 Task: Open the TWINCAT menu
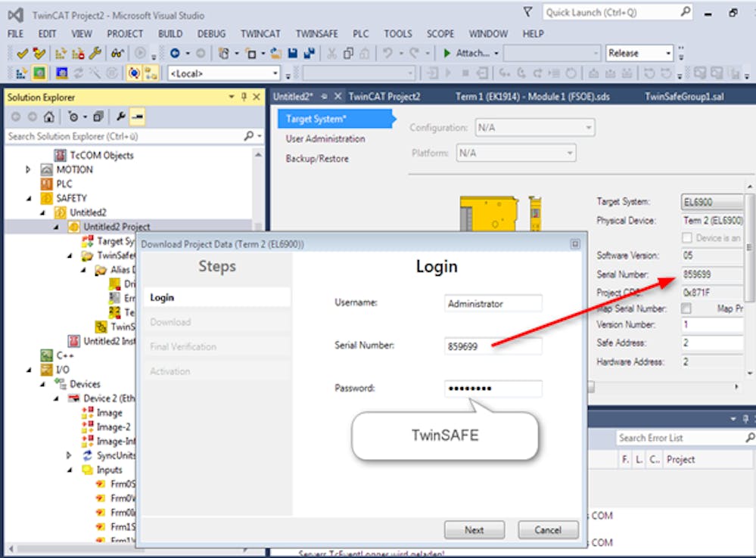pos(260,34)
